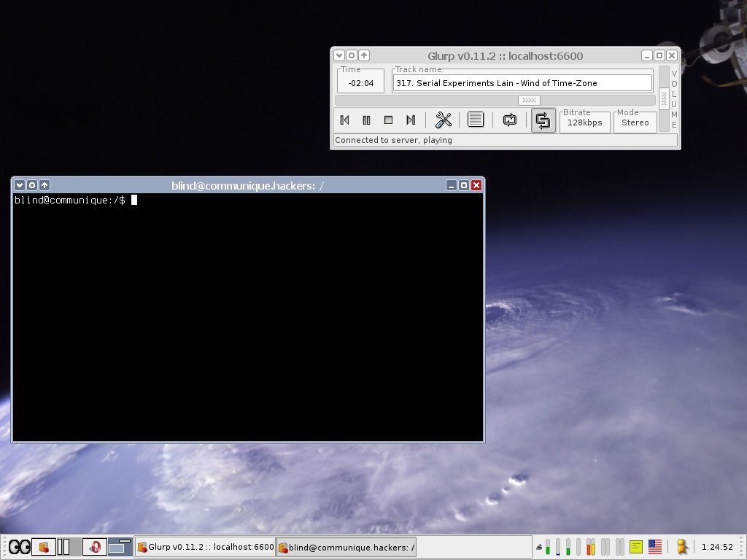Open the IceWM eyes start menu
The height and width of the screenshot is (560, 747).
(20, 547)
